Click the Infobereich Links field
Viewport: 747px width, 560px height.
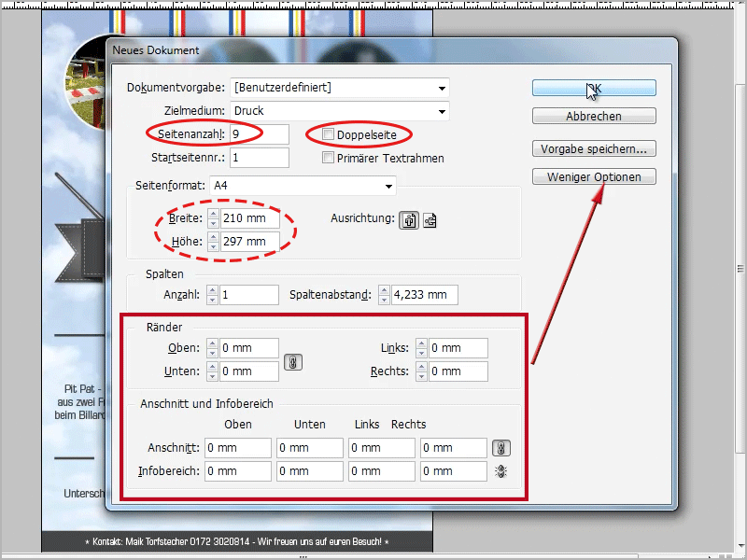tap(382, 471)
